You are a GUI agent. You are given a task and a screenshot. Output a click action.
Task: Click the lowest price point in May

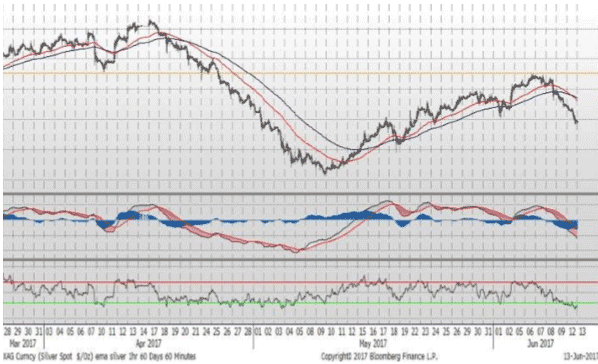point(325,172)
